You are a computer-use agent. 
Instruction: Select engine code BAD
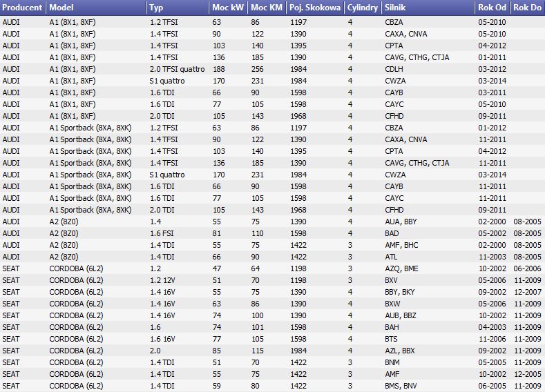tap(392, 233)
